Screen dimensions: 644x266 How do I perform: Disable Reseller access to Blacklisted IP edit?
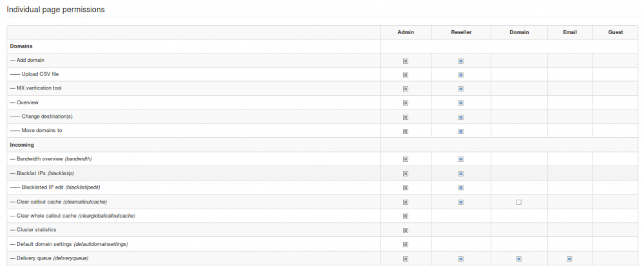click(x=461, y=187)
